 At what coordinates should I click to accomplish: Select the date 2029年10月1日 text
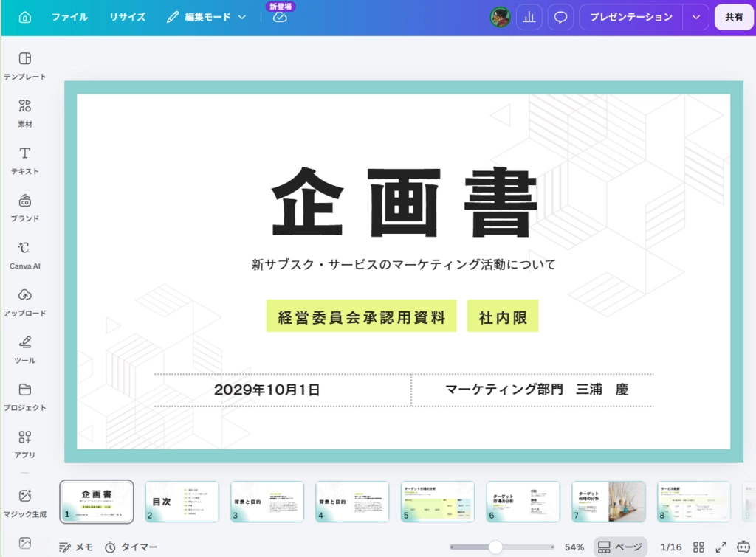267,390
